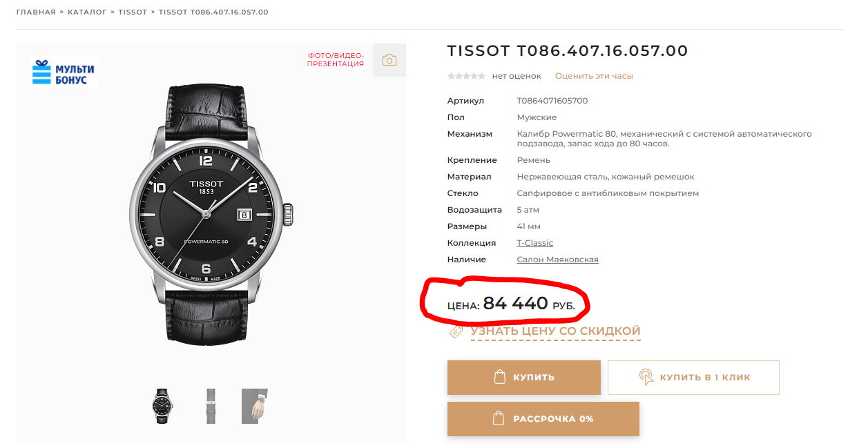Click the Салон Маяковская availability link
Image resolution: width=868 pixels, height=448 pixels.
point(557,260)
